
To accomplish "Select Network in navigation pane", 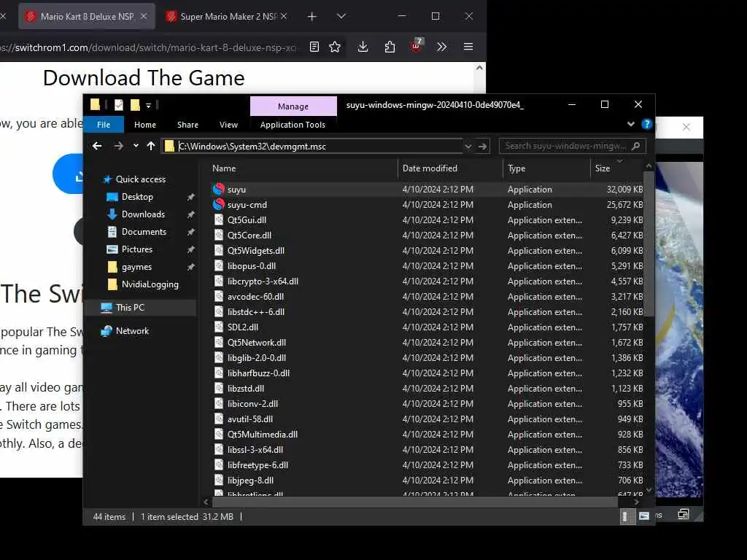I will [132, 331].
